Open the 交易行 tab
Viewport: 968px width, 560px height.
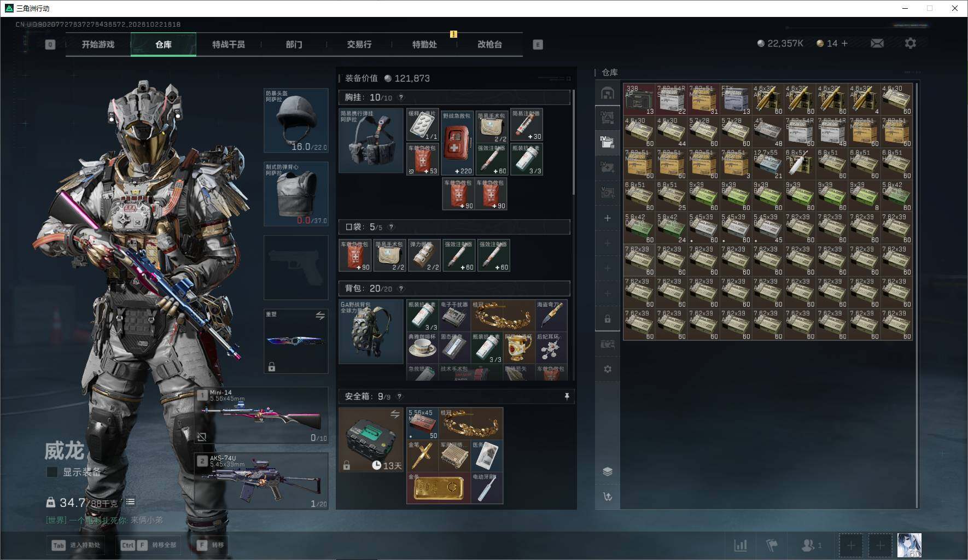coord(359,44)
